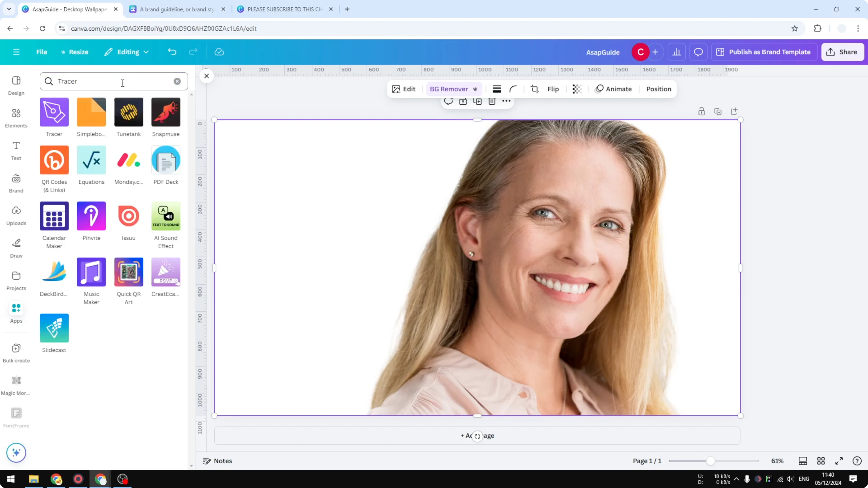Screen dimensions: 868x488
Task: Open the Uploads panel in the sidebar
Action: tap(16, 216)
